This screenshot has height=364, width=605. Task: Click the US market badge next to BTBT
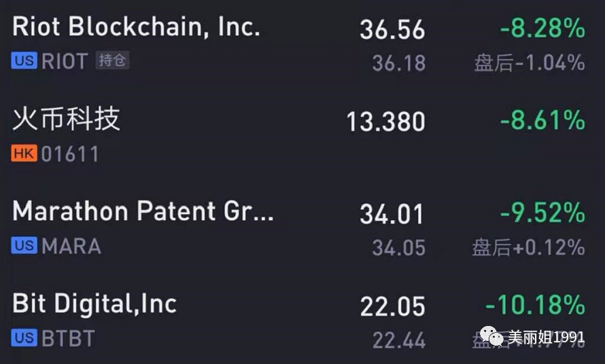click(x=24, y=338)
